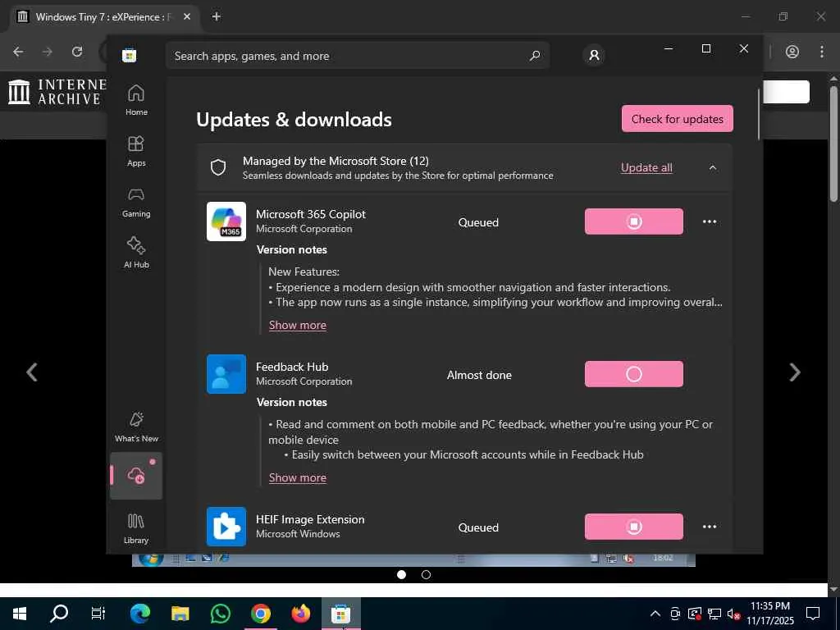The width and height of the screenshot is (840, 630).
Task: Click the Internet Archive logo in browser
Action: (57, 92)
